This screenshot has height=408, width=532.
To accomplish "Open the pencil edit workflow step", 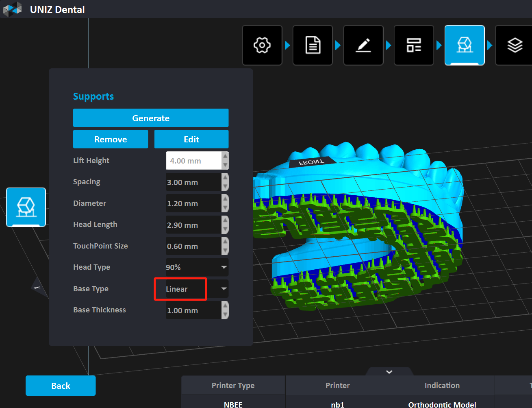I will (x=363, y=45).
